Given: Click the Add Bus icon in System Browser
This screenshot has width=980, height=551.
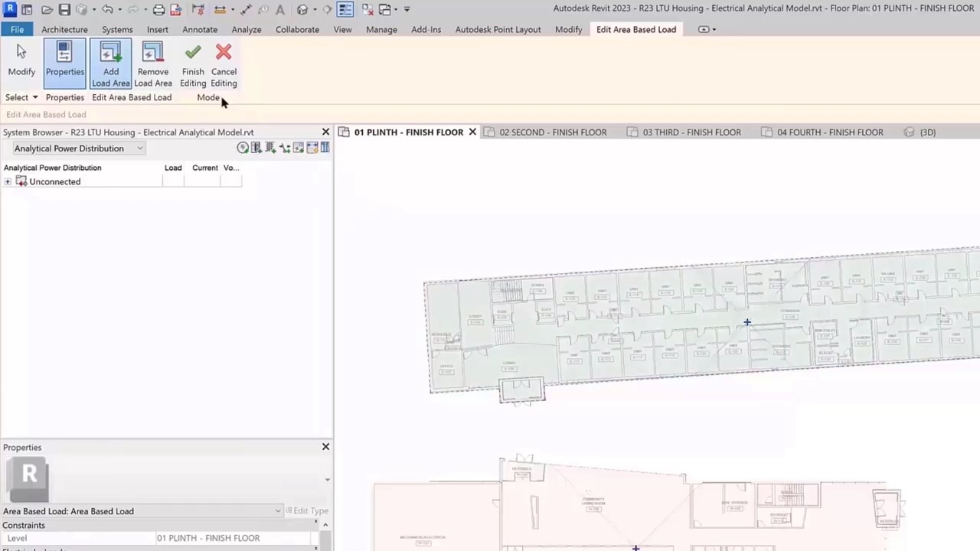Looking at the screenshot, I should [256, 148].
